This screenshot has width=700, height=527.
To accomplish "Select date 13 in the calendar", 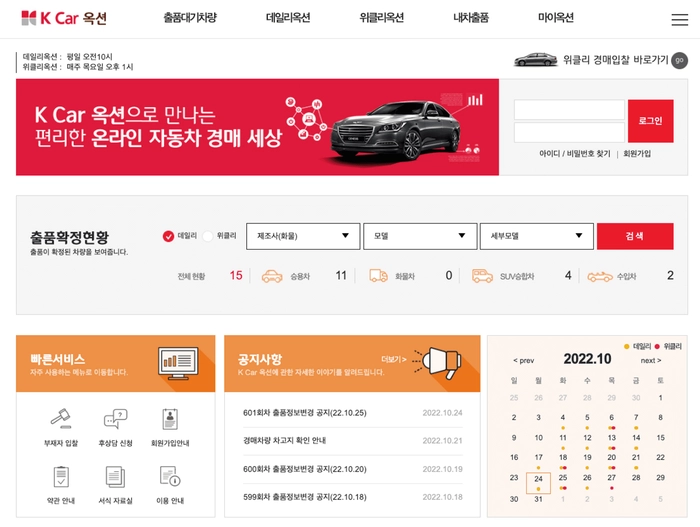I will (612, 438).
